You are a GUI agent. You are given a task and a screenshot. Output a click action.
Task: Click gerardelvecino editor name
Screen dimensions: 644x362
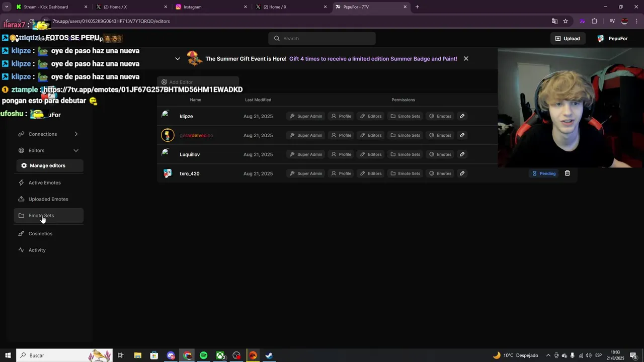point(196,135)
